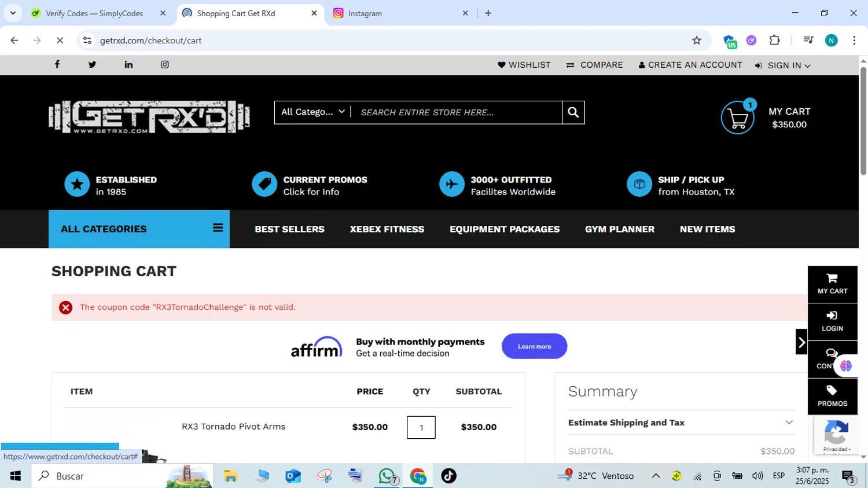Viewport: 868px width, 488px height.
Task: Click the Affirm Learn more button
Action: click(534, 346)
